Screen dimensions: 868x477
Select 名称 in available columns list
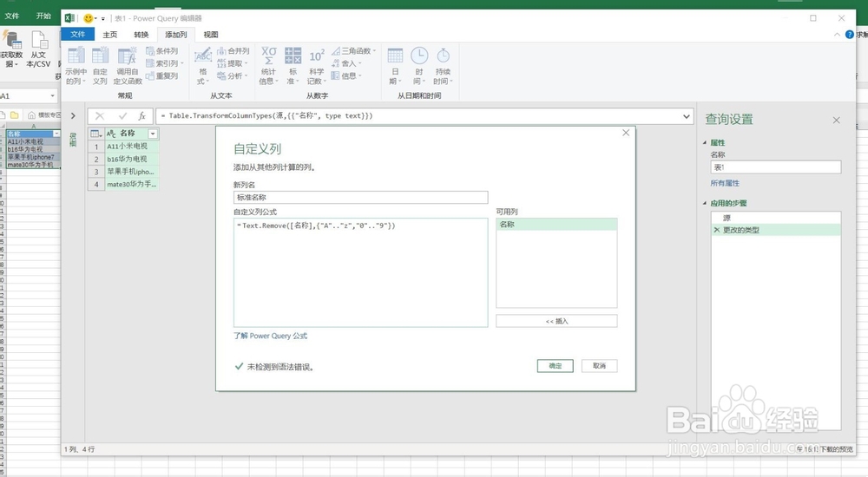[556, 224]
